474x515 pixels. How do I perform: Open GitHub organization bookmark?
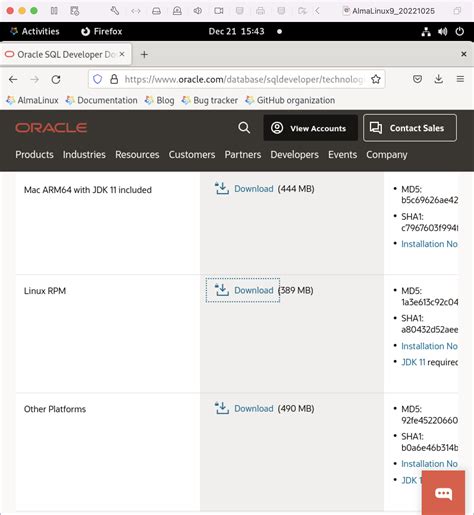pyautogui.click(x=290, y=100)
